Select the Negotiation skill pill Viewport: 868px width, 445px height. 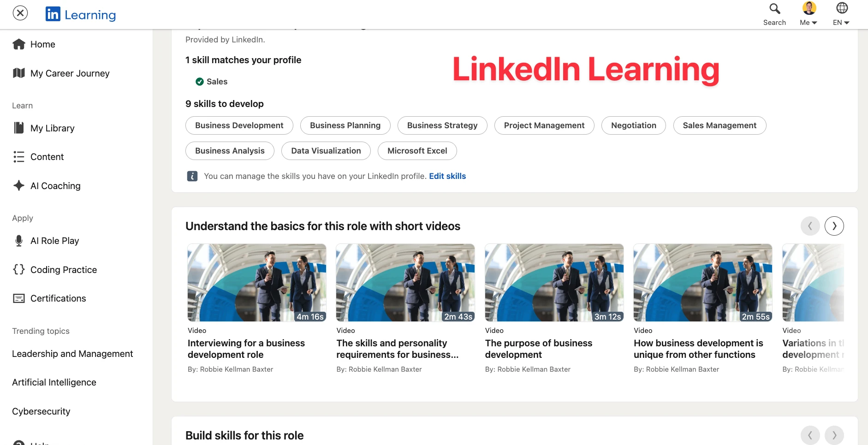click(x=633, y=125)
